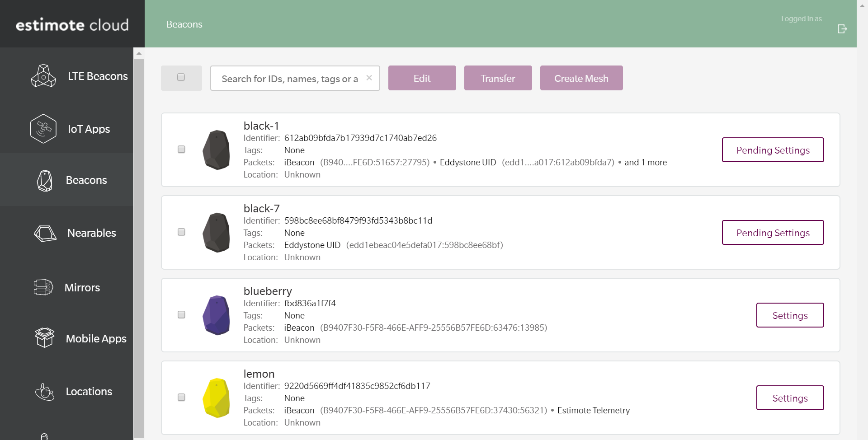
Task: Click the black-1 beacon name
Action: pos(261,126)
